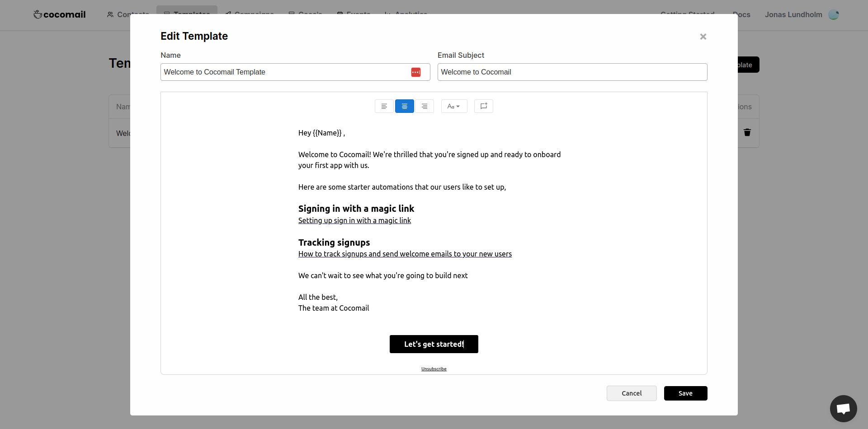Image resolution: width=868 pixels, height=429 pixels.
Task: Click red password manager icon in Name field
Action: coord(415,72)
